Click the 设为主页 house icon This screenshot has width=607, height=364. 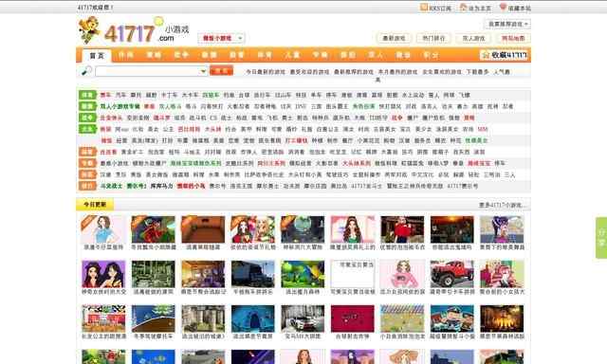pyautogui.click(x=464, y=8)
